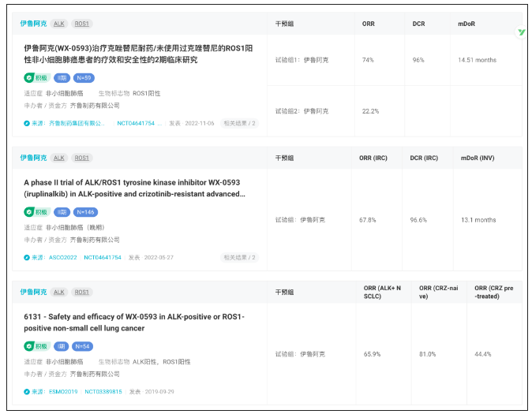532x414 pixels.
Task: Open NCT03389815 trial link
Action: (x=103, y=391)
